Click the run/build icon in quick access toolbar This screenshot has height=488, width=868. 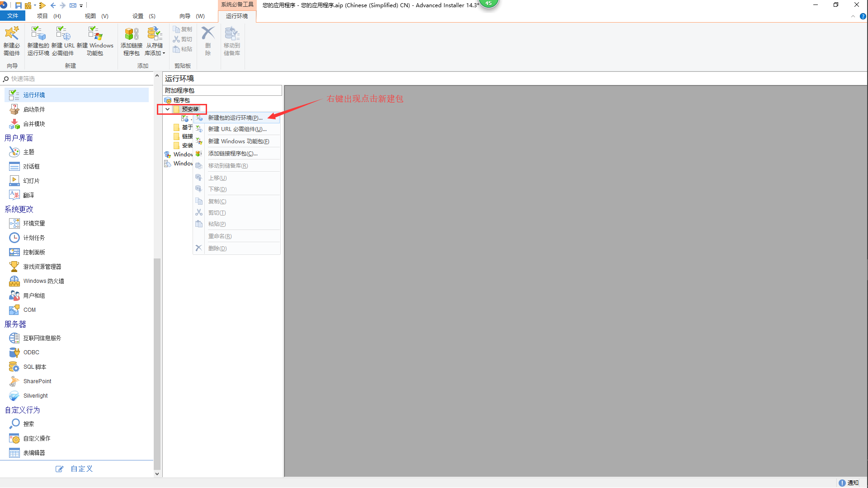42,5
